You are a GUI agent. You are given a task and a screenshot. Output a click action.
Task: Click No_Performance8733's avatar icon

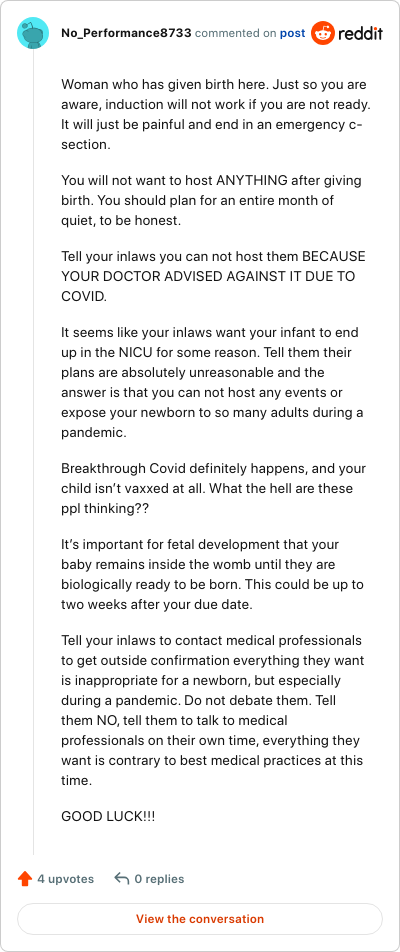[x=33, y=33]
